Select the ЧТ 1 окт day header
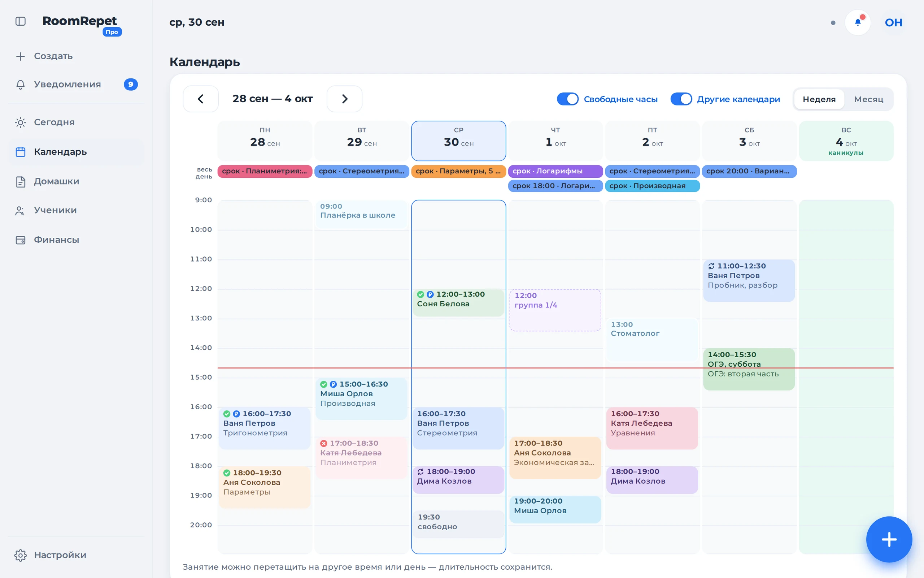The image size is (924, 578). coord(555,141)
